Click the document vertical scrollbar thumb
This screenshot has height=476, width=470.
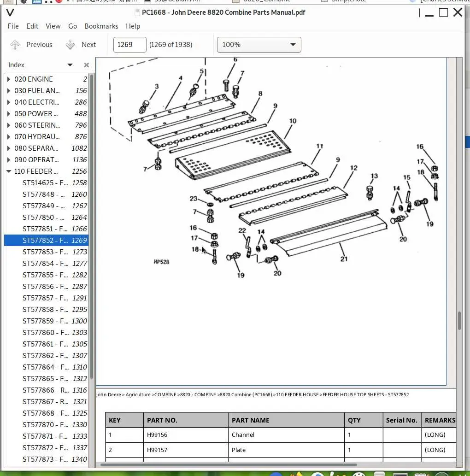(x=459, y=320)
